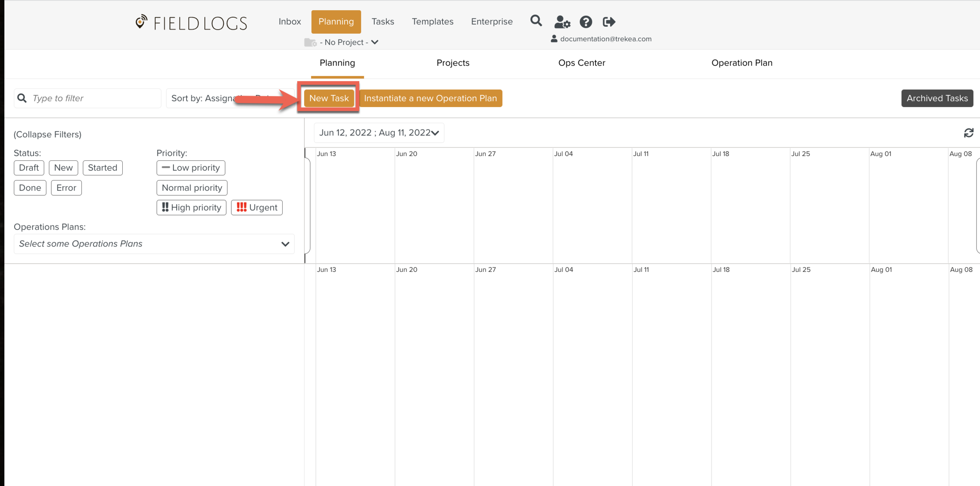Toggle the Urgent priority filter
Image resolution: width=980 pixels, height=486 pixels.
point(257,208)
